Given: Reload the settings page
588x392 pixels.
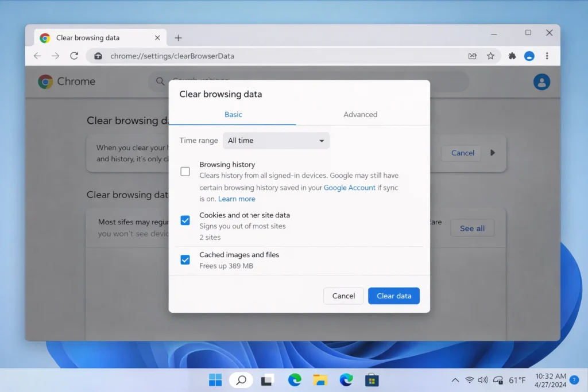Looking at the screenshot, I should tap(74, 56).
